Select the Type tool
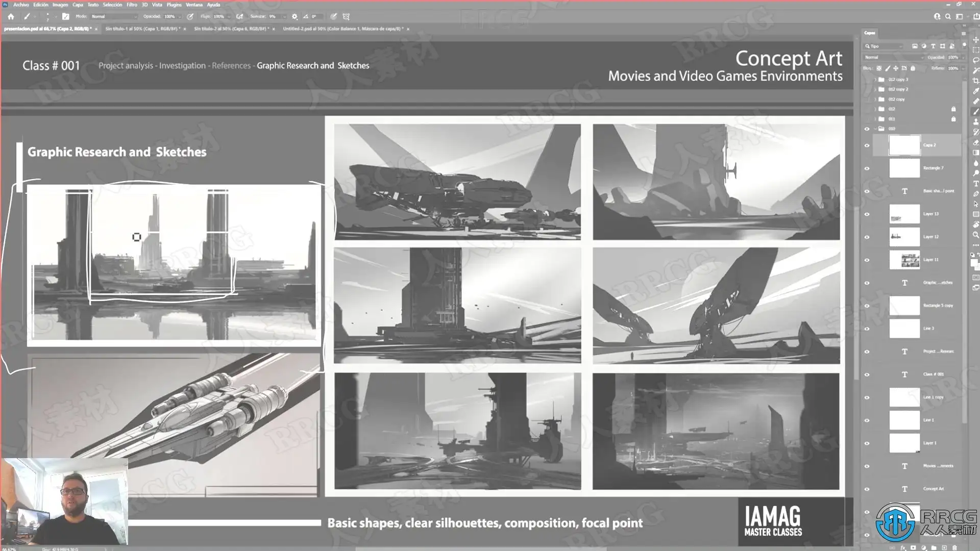Image resolution: width=980 pixels, height=551 pixels. [976, 183]
